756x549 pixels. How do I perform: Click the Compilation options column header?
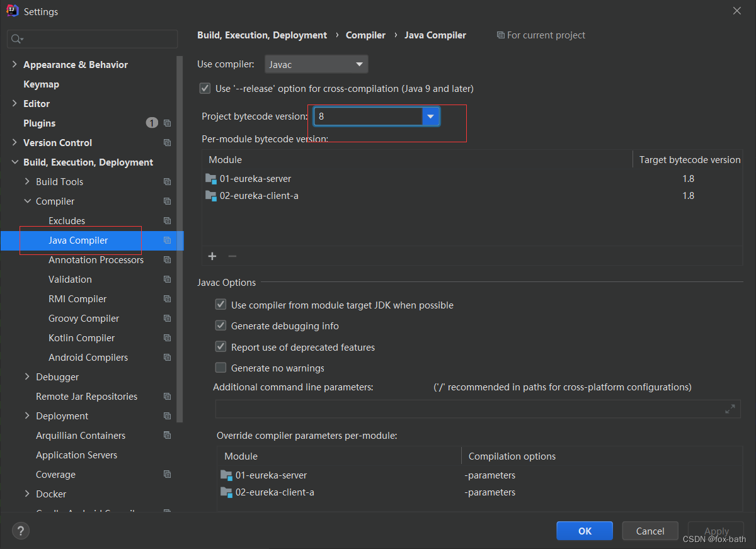[512, 456]
